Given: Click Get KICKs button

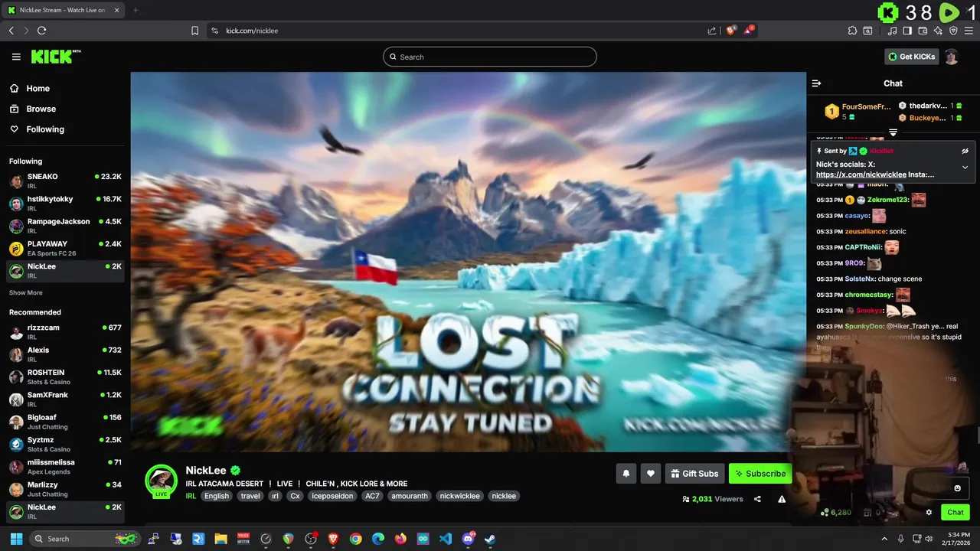Looking at the screenshot, I should (911, 57).
